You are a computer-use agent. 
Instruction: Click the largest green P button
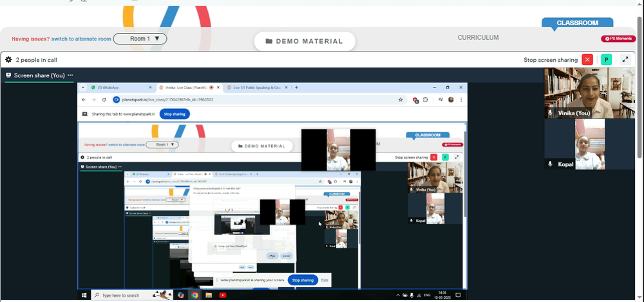606,60
